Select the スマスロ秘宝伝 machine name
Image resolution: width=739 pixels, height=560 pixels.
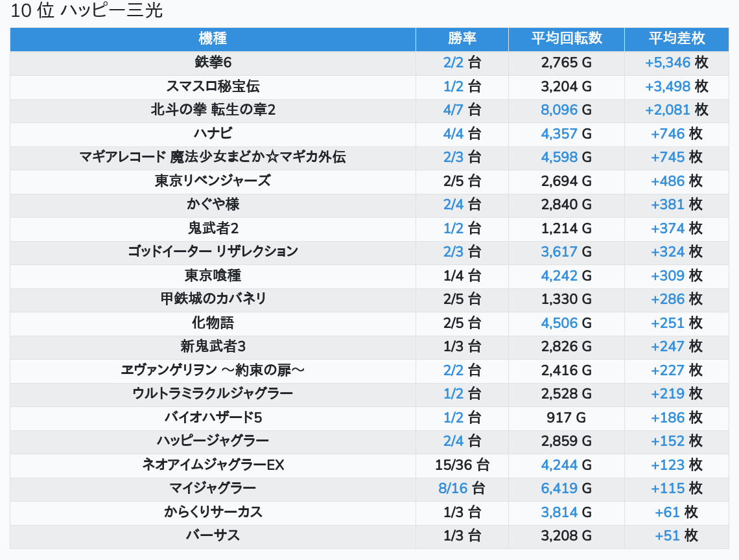[213, 86]
